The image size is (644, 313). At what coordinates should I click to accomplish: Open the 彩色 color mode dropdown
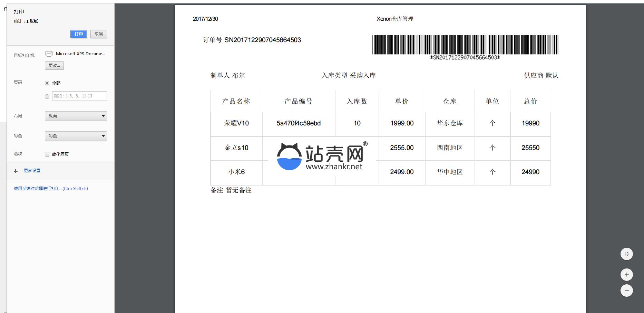click(76, 136)
